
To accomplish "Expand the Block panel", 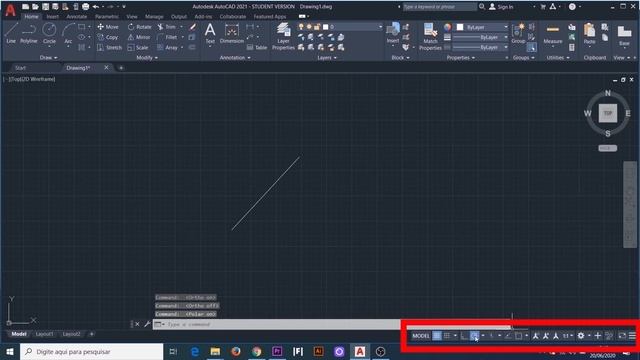I will click(x=401, y=58).
